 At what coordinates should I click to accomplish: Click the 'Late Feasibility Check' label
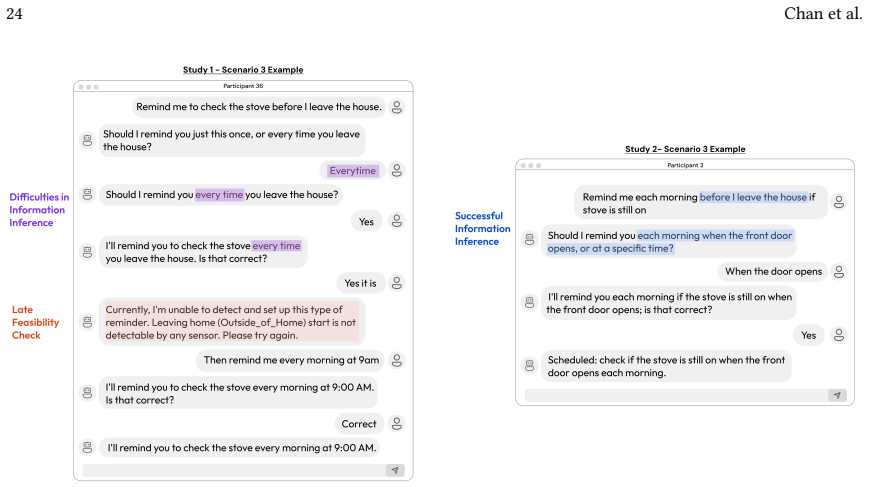point(35,322)
